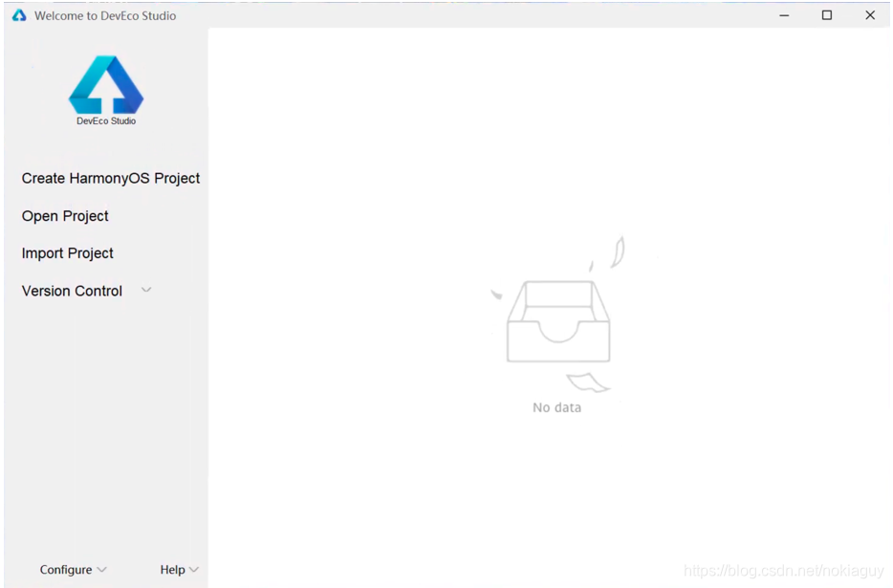Open the Version Control entry
Image resolution: width=893 pixels, height=588 pixels.
click(72, 291)
